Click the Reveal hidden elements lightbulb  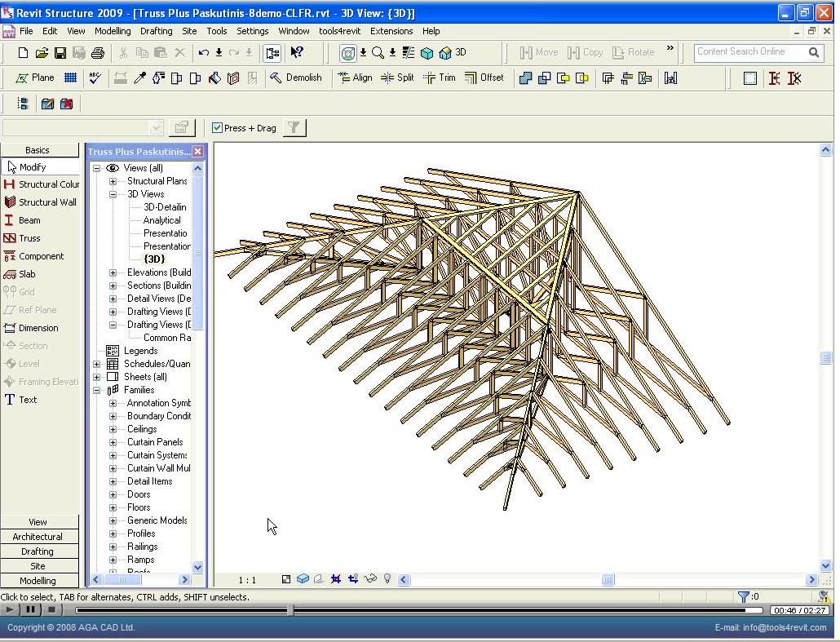pos(387,578)
